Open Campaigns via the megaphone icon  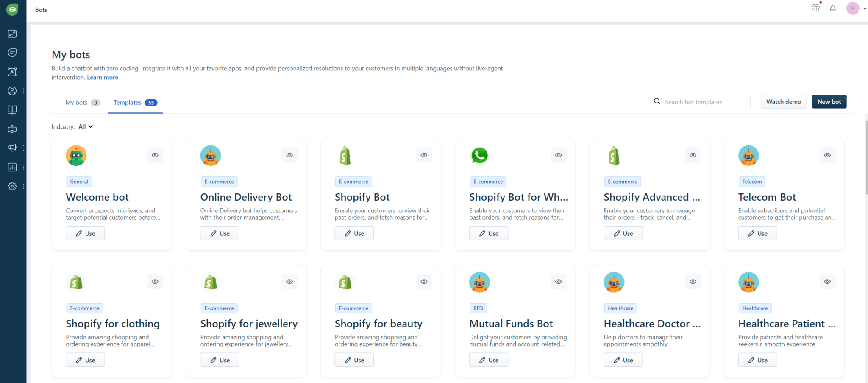[12, 148]
